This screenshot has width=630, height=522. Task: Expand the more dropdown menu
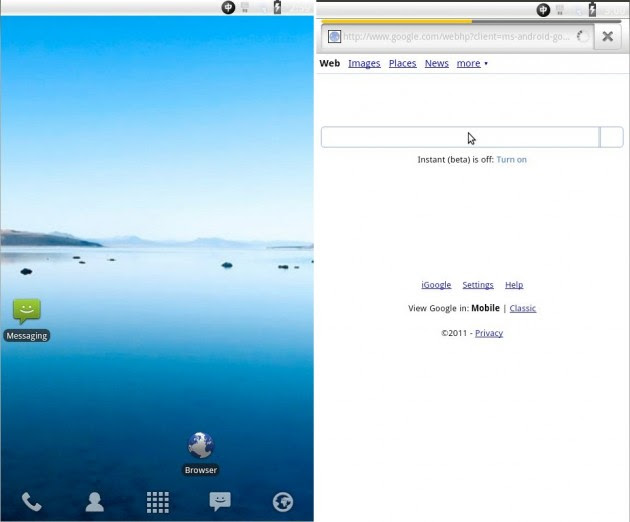tap(472, 63)
